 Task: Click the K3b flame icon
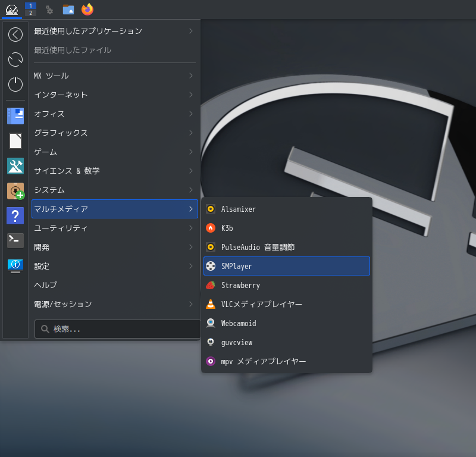point(211,228)
